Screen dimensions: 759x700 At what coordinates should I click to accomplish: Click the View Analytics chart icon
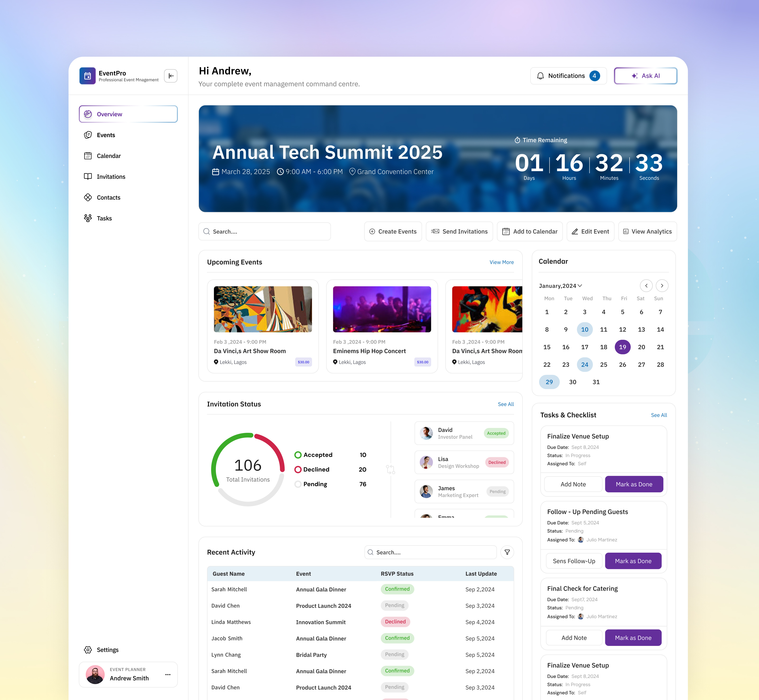point(626,231)
